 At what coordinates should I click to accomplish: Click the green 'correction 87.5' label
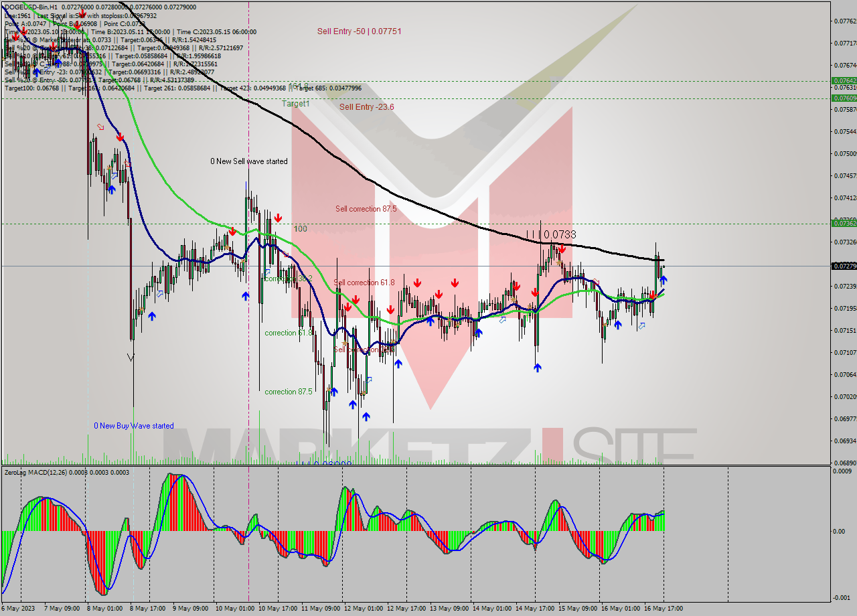point(289,392)
